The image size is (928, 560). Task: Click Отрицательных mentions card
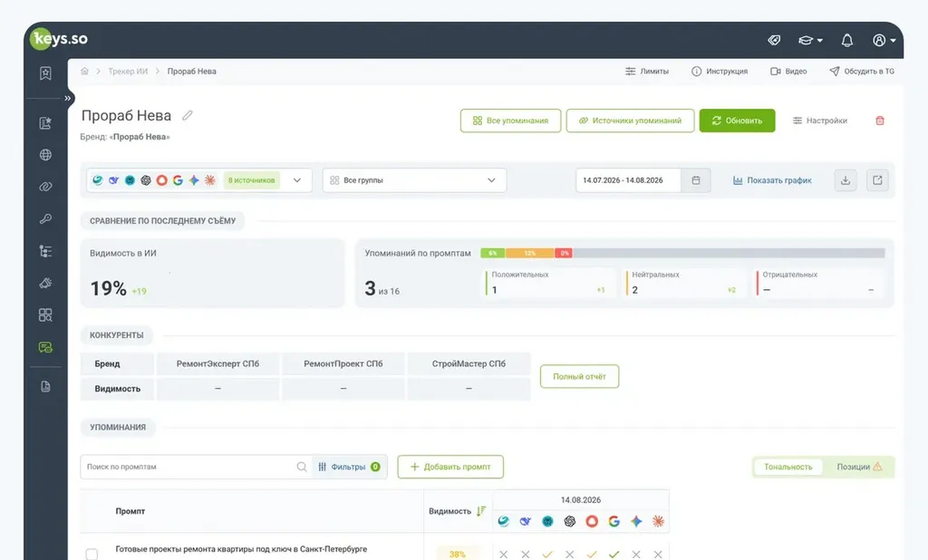[819, 283]
